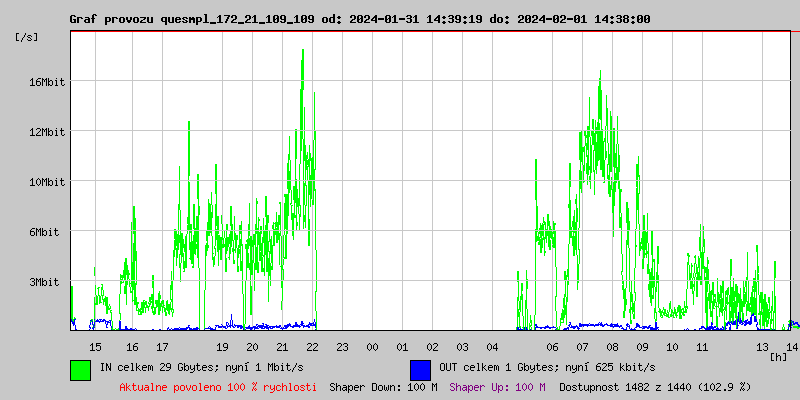800x400 pixels.
Task: Click the hour label 16
Action: pyautogui.click(x=132, y=347)
